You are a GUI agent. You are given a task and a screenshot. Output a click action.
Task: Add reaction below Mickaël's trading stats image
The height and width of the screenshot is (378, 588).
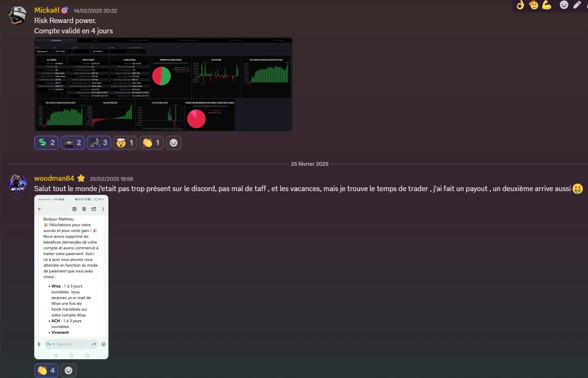(x=174, y=143)
